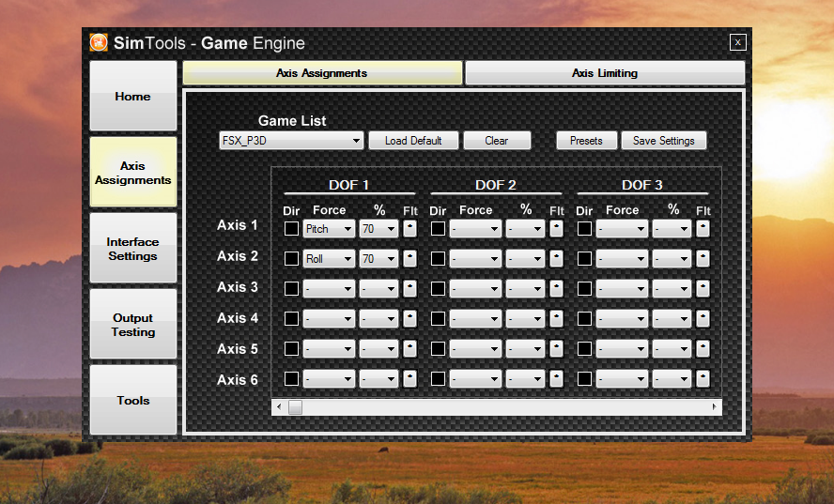Toggle Axis 5 DOF 3 Dir checkbox
834x504 pixels.
click(x=584, y=349)
